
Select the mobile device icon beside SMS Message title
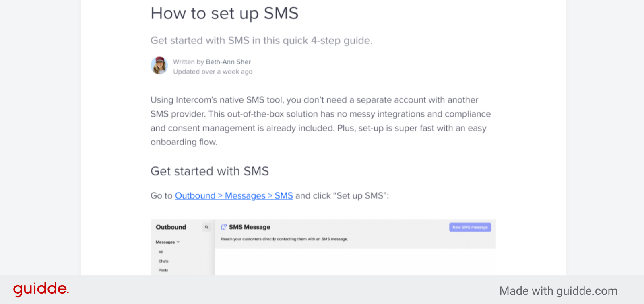tap(224, 227)
